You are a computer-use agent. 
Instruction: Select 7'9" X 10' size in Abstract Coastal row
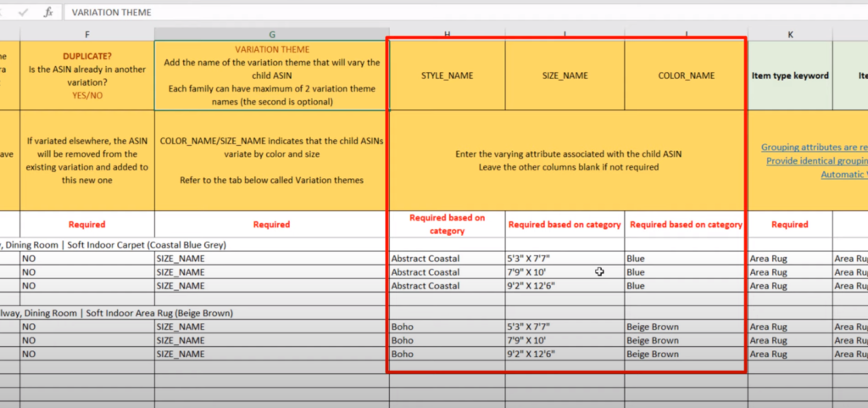565,272
